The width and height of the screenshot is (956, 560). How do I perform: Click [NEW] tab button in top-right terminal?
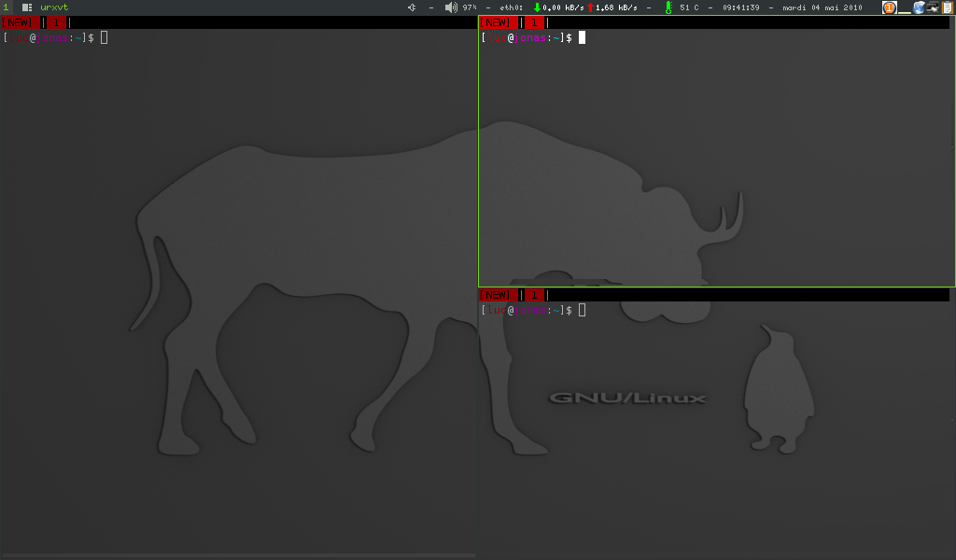coord(497,22)
